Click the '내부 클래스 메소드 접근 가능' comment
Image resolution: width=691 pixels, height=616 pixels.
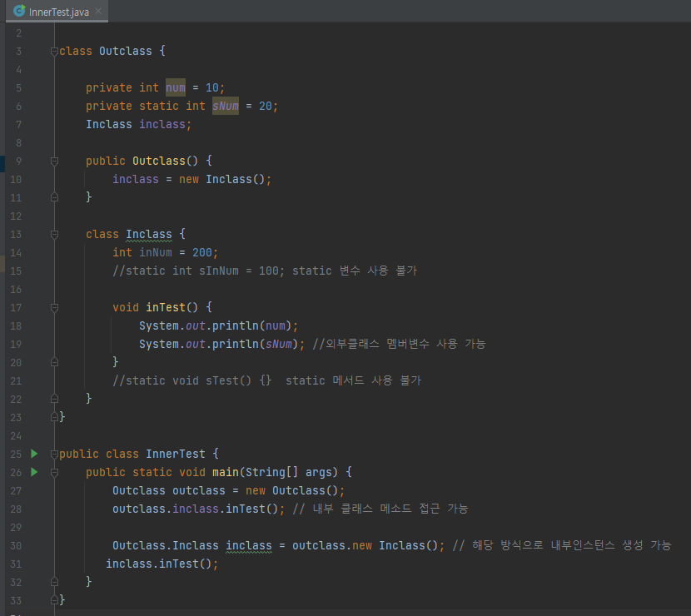pos(380,509)
